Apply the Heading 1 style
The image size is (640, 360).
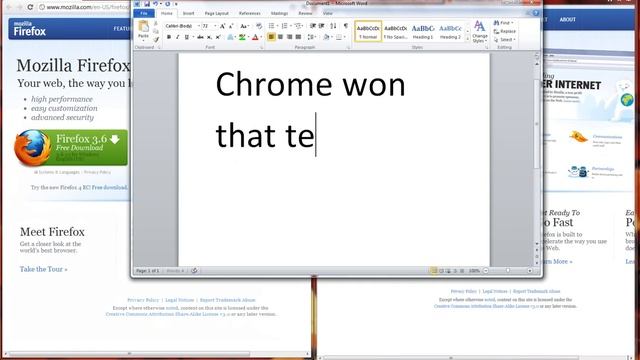(423, 31)
